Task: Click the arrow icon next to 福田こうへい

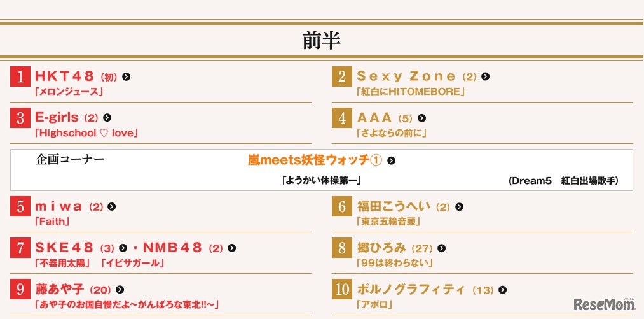Action: [x=459, y=206]
